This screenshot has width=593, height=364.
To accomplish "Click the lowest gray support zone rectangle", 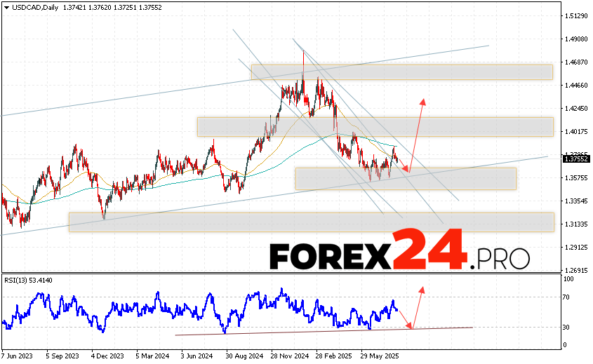I will click(311, 222).
